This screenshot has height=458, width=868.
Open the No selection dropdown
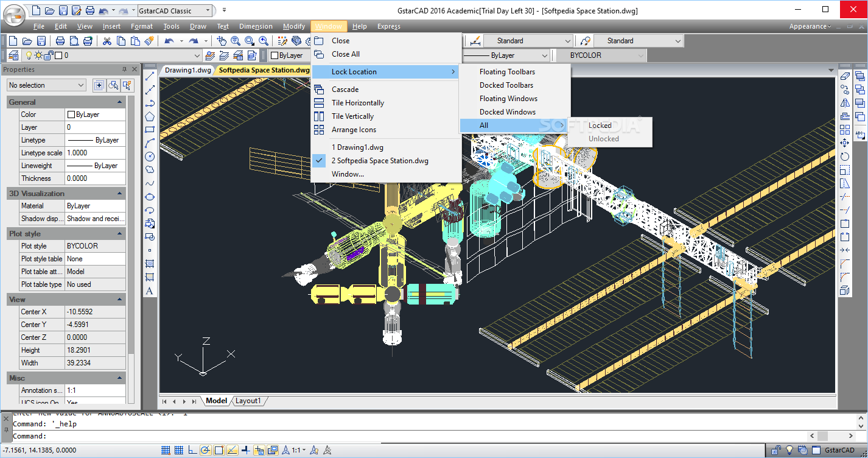point(46,85)
